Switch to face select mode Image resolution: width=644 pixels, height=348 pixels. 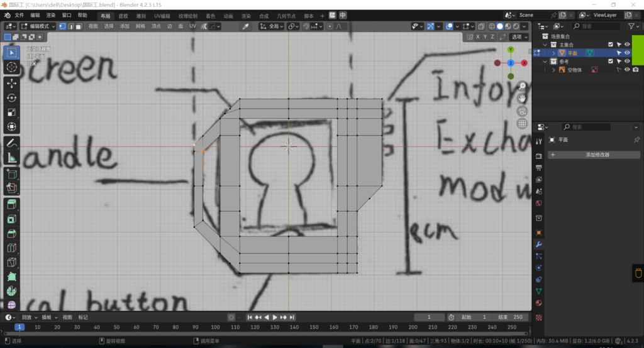pos(78,26)
